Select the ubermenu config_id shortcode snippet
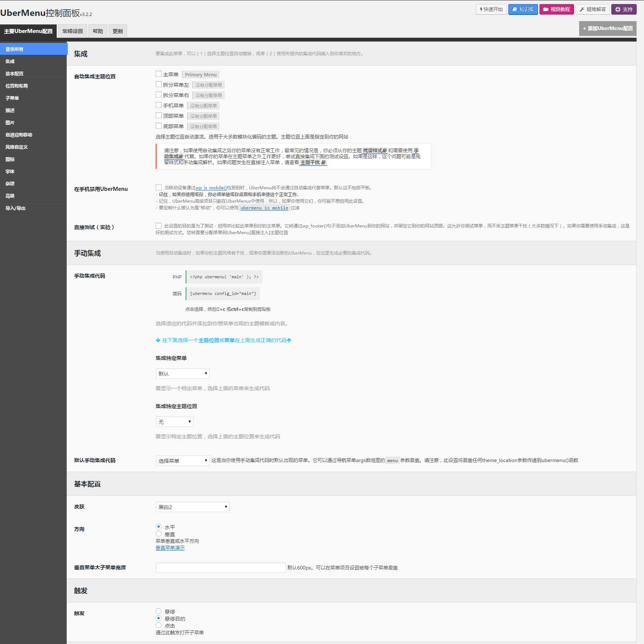 point(223,293)
